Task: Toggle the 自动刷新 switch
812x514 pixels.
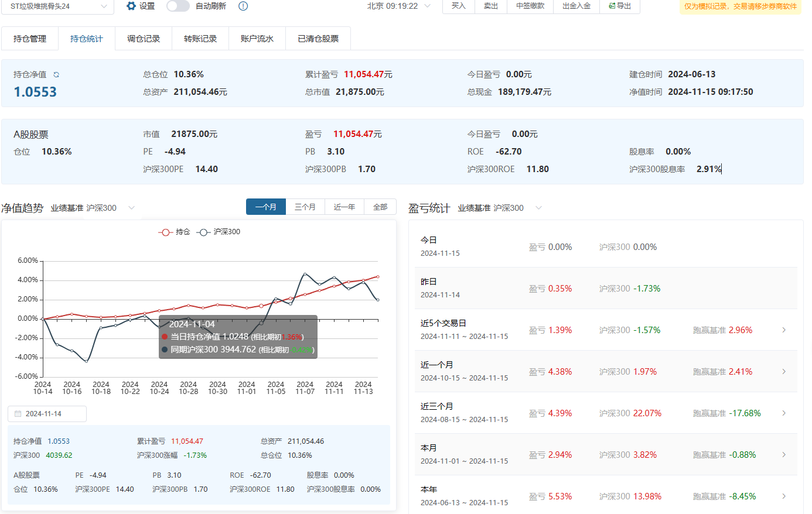Action: [x=178, y=6]
